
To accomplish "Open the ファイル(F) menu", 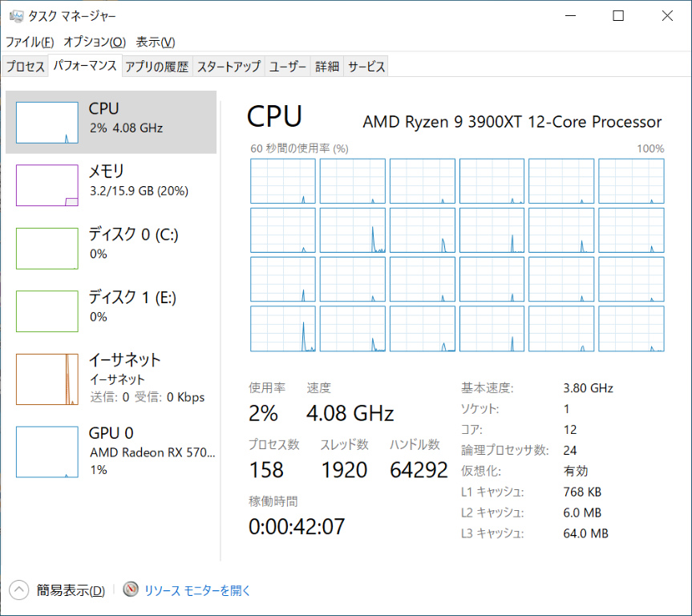I will 30,42.
